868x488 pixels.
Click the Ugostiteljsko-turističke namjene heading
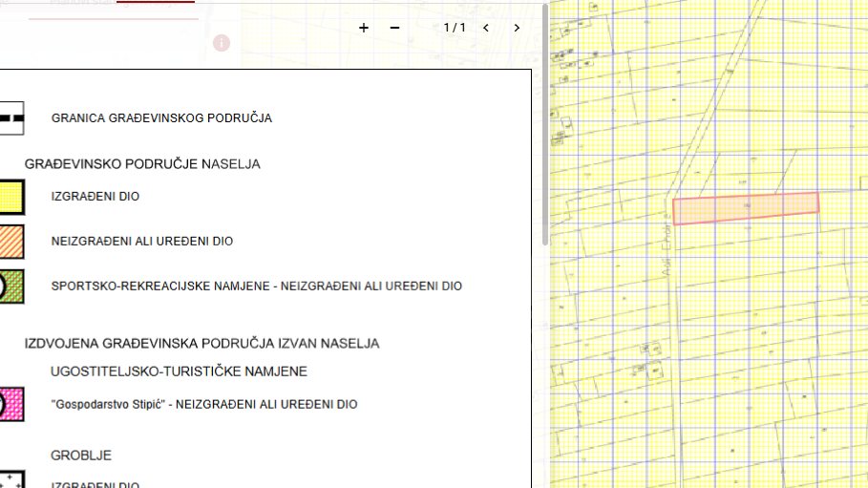[x=179, y=371]
